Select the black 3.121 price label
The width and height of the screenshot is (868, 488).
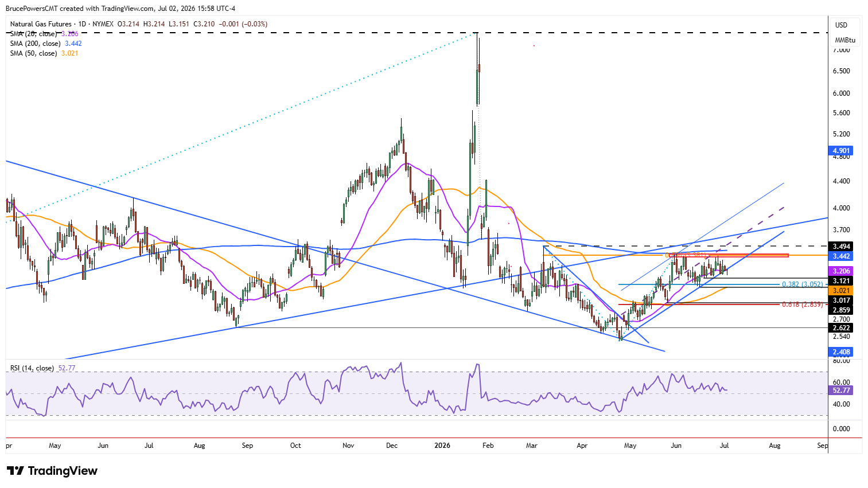pyautogui.click(x=841, y=281)
